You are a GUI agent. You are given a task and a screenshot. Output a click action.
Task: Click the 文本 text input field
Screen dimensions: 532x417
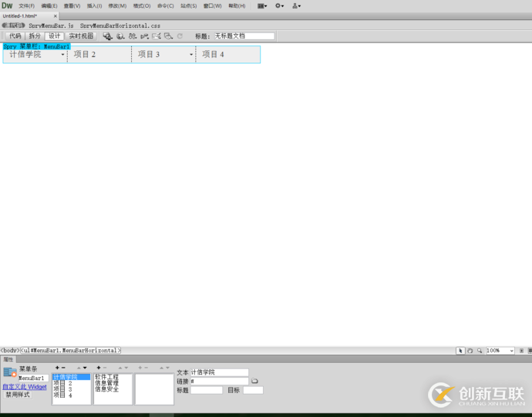[x=219, y=372]
